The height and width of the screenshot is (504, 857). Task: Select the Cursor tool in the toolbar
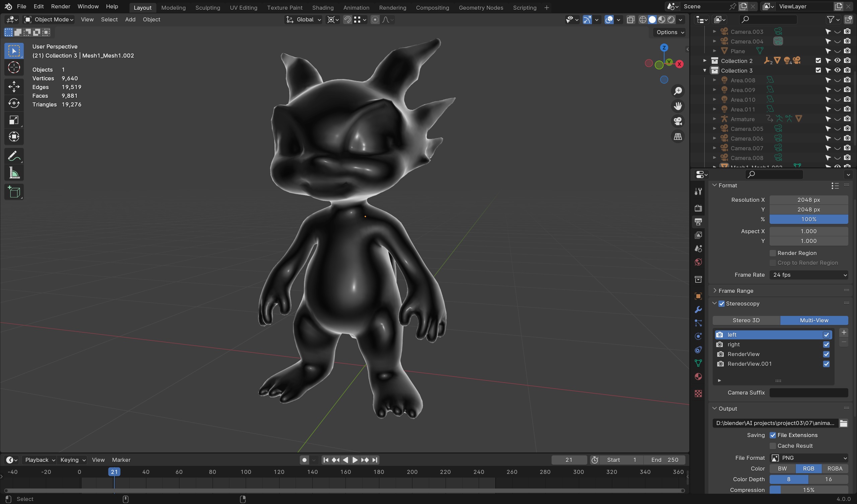[x=14, y=67]
